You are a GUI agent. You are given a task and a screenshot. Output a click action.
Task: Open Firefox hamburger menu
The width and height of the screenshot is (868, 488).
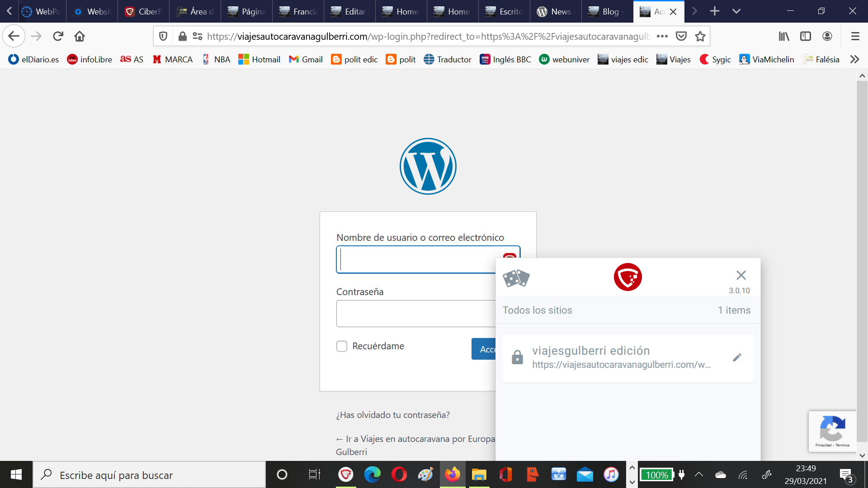855,36
